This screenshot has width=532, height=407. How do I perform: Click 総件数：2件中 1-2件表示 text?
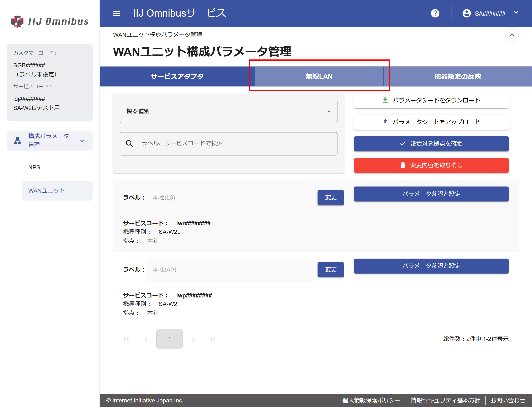coord(476,339)
